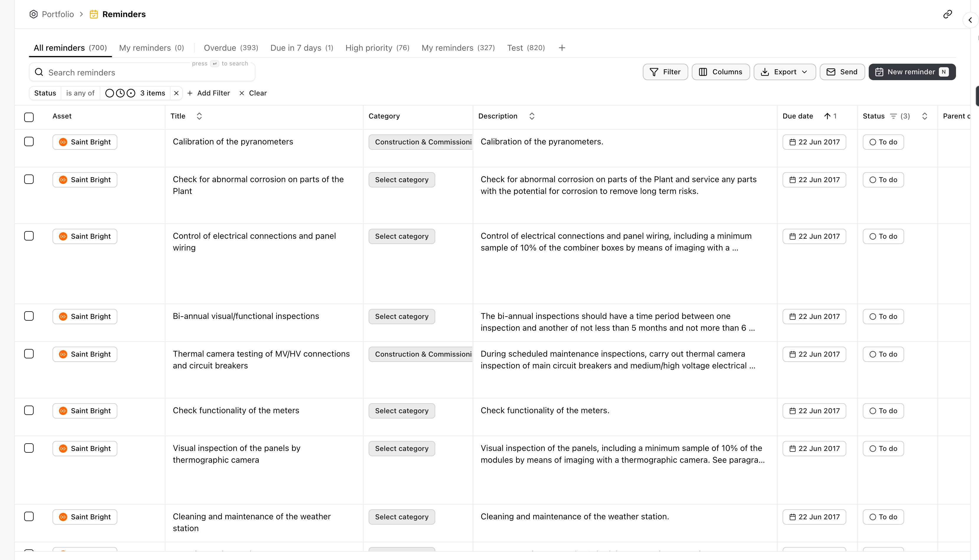Add a new view tab with plus icon

pos(562,48)
